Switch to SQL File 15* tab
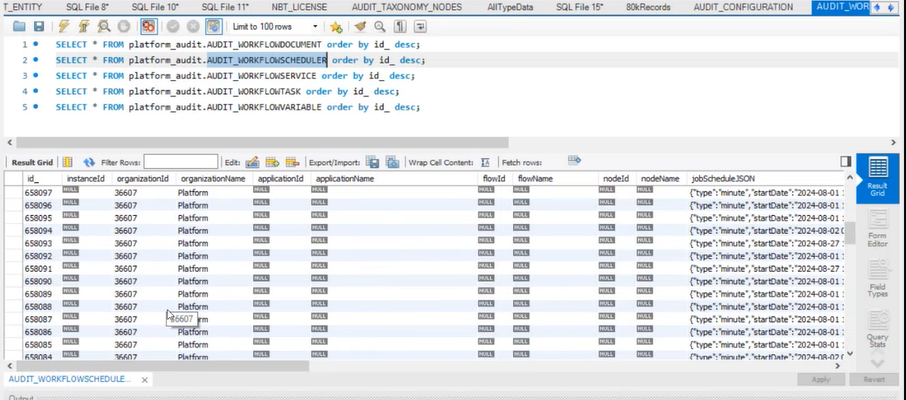 coord(579,7)
